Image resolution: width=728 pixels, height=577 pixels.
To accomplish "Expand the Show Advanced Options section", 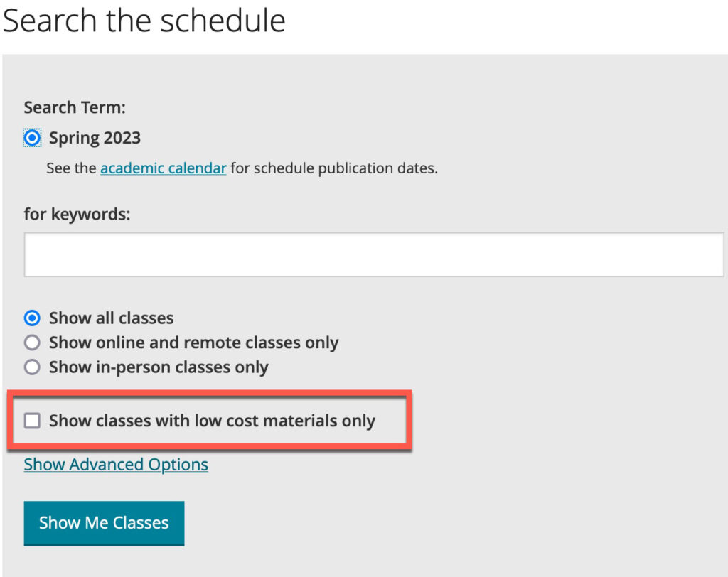I will tap(115, 464).
